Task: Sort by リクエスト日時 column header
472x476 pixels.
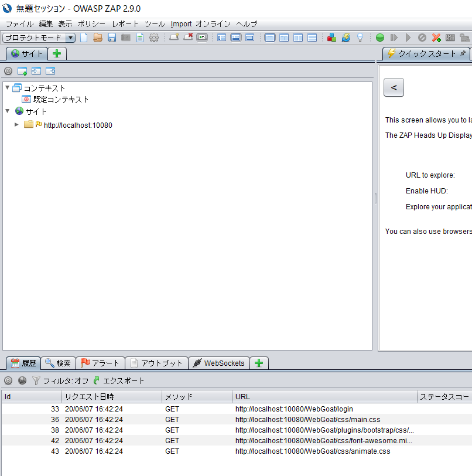Action: coord(112,397)
